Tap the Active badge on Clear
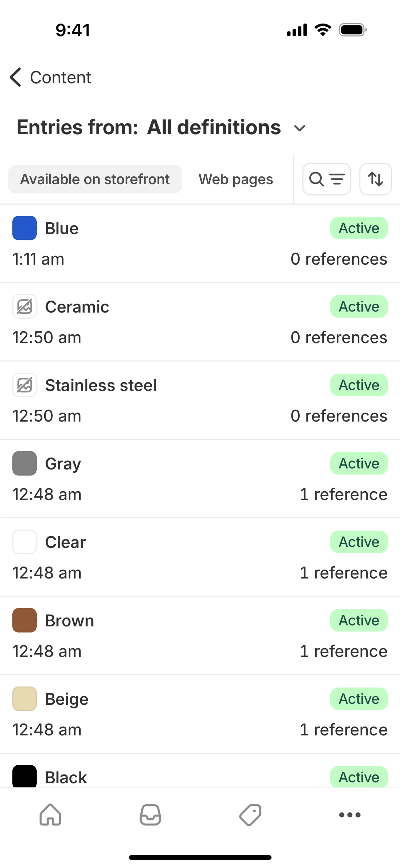 pyautogui.click(x=359, y=542)
